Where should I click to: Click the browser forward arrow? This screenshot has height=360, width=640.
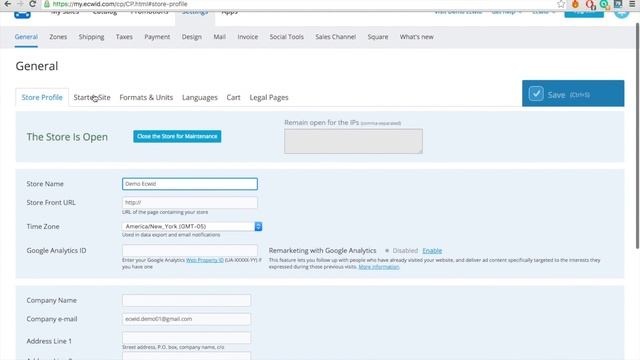(20, 4)
